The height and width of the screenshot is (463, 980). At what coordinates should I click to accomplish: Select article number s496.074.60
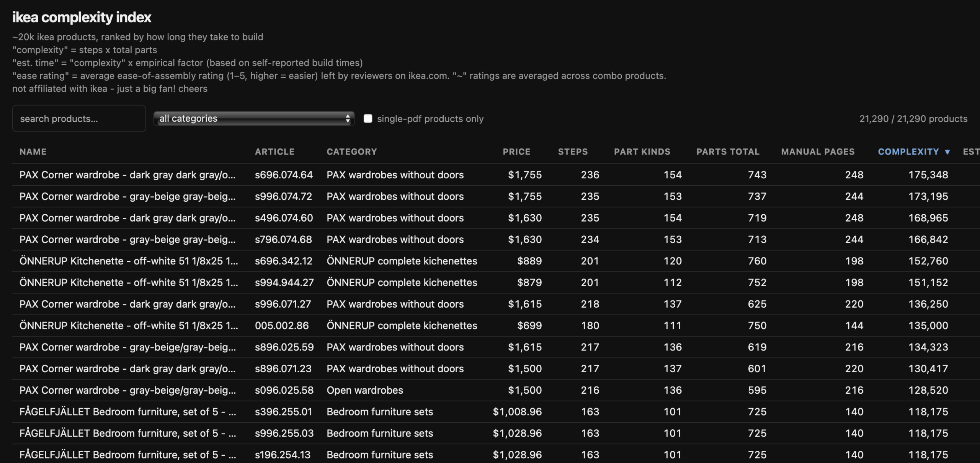coord(284,218)
